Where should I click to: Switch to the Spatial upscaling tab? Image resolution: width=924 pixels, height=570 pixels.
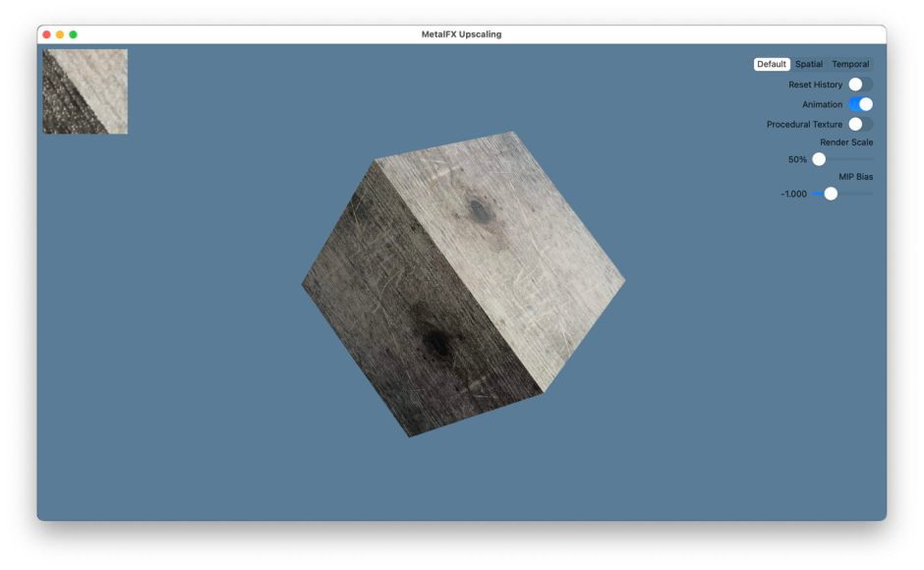[809, 65]
